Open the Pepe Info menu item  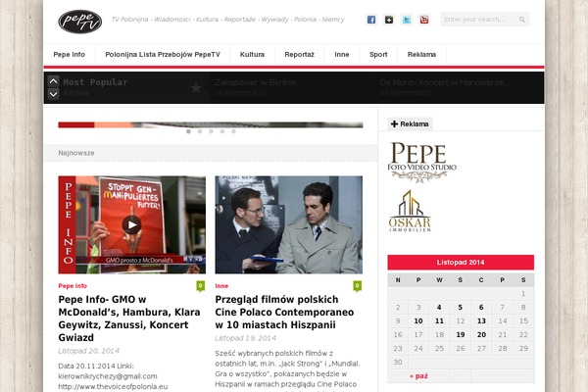coord(70,55)
